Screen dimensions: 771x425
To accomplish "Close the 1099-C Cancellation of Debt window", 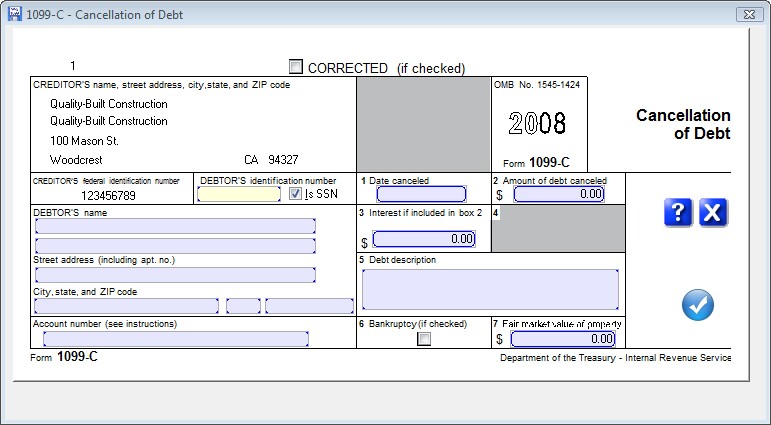I will (749, 14).
